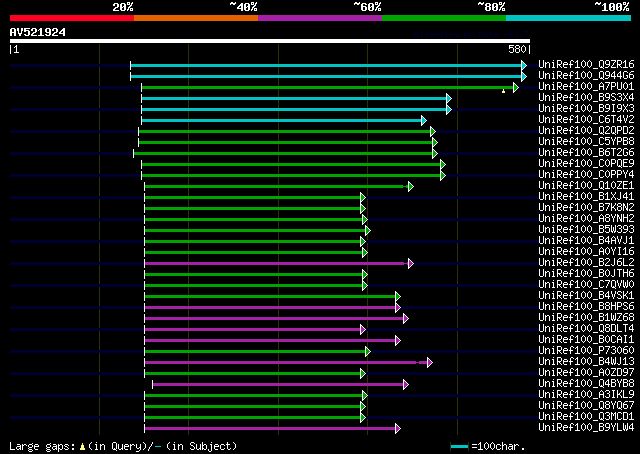Image resolution: width=640 pixels, height=454 pixels.
Task: Select the UniRef100_Q8YQ67 label
Action: 586,406
